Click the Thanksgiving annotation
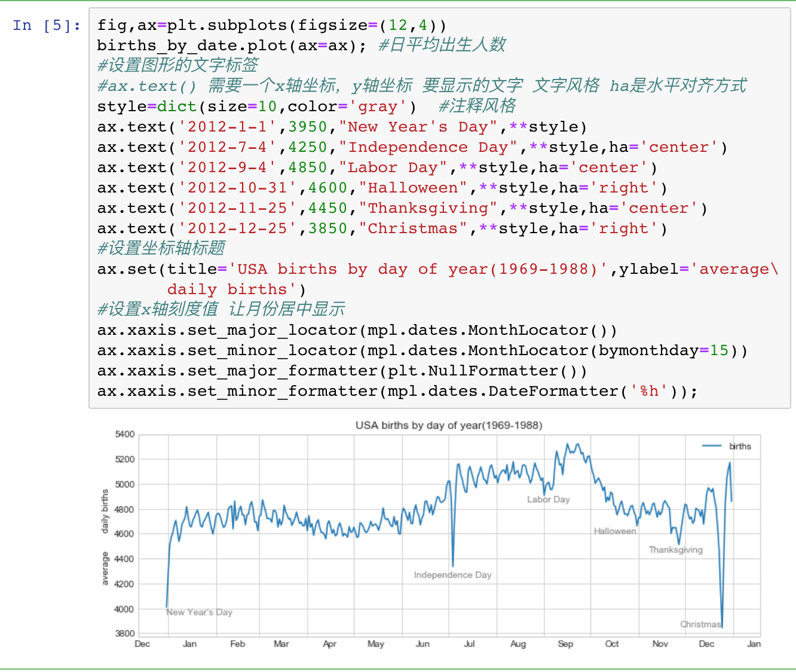 coord(676,549)
